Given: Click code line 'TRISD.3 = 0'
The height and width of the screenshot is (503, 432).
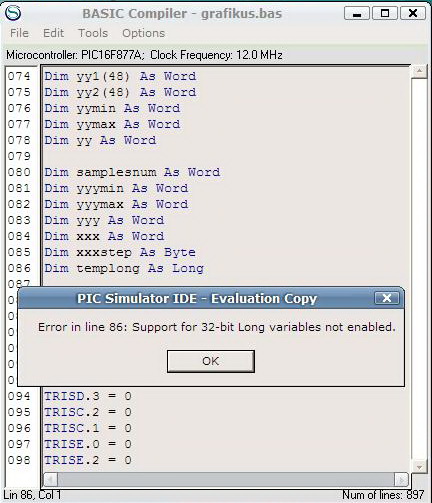Looking at the screenshot, I should click(88, 396).
